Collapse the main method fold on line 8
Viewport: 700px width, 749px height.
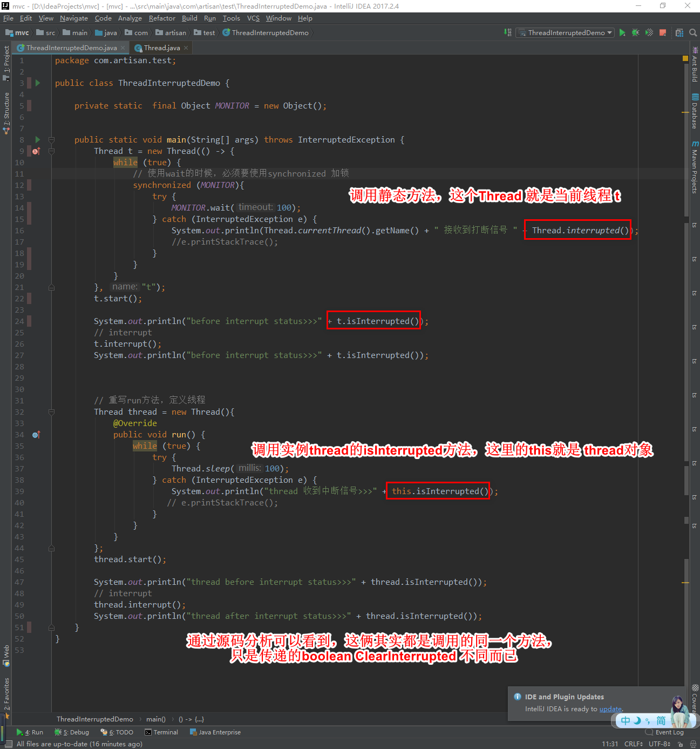tap(51, 140)
